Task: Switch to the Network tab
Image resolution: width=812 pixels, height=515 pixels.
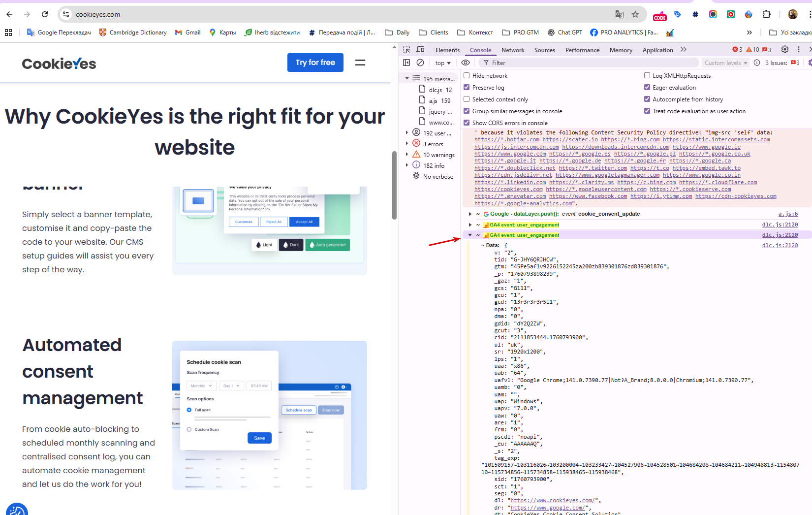Action: coord(513,50)
